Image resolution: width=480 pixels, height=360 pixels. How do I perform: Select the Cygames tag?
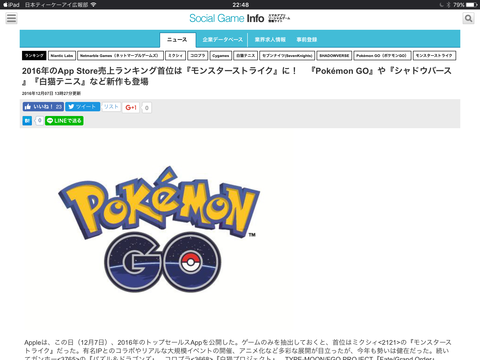(221, 56)
